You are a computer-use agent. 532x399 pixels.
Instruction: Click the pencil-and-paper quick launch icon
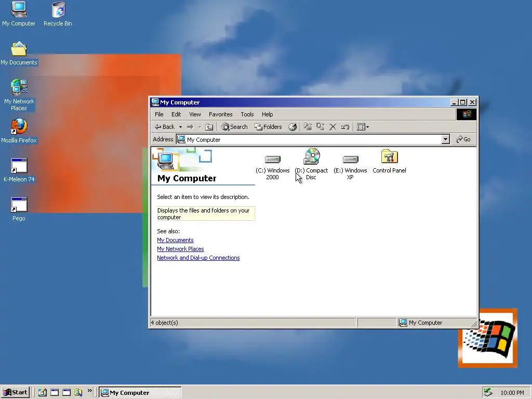pyautogui.click(x=43, y=393)
